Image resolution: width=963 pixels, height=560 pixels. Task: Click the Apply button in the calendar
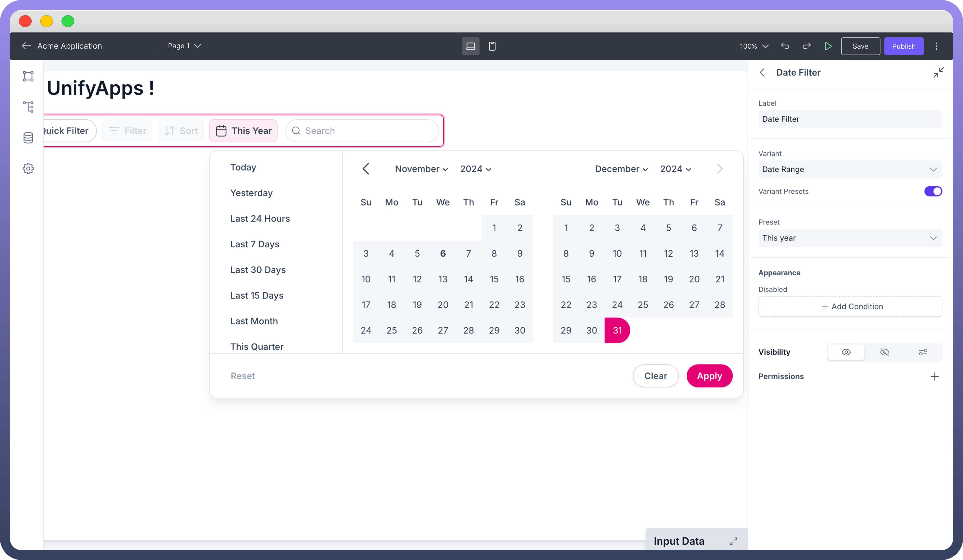pyautogui.click(x=709, y=376)
